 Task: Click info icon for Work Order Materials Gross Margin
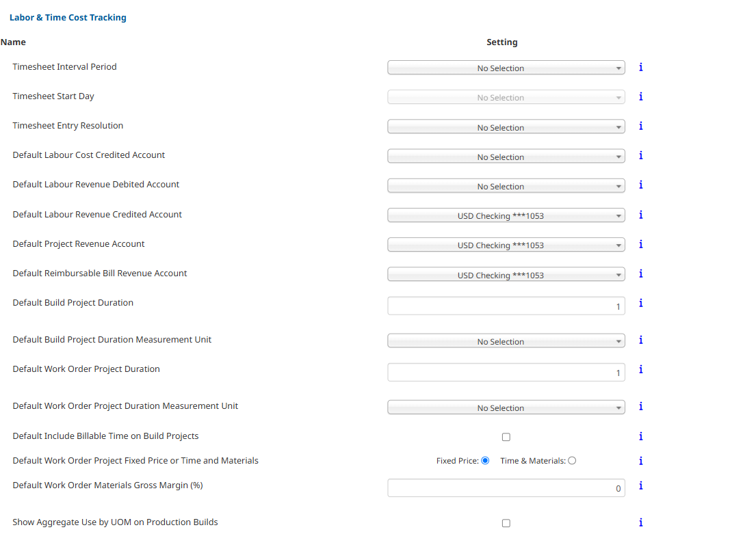(641, 485)
